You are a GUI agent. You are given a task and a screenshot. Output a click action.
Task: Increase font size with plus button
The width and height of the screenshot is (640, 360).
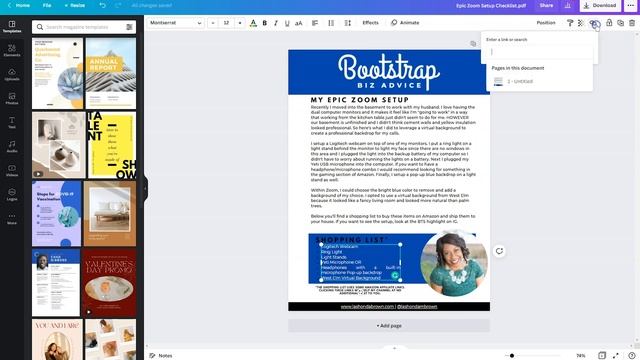[240, 23]
